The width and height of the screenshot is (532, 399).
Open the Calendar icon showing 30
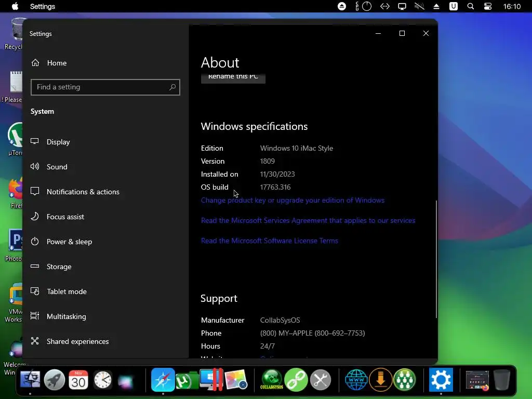78,380
